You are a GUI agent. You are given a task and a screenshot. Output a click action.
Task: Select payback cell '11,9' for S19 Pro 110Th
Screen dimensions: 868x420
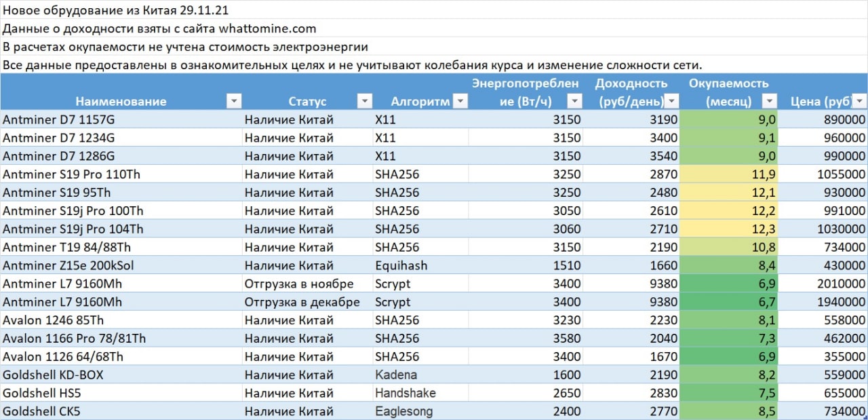tap(729, 174)
